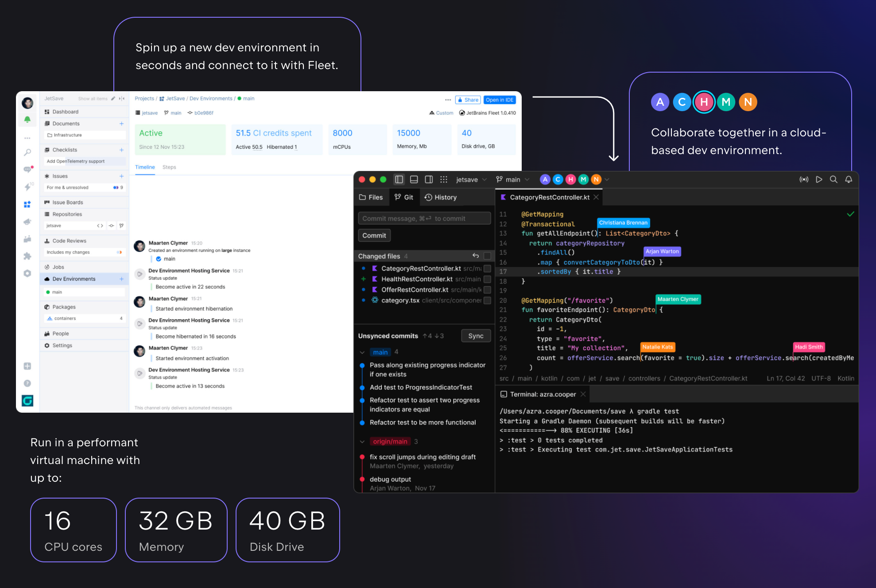Image resolution: width=876 pixels, height=588 pixels.
Task: Add a new document with Documents plus
Action: pyautogui.click(x=121, y=124)
